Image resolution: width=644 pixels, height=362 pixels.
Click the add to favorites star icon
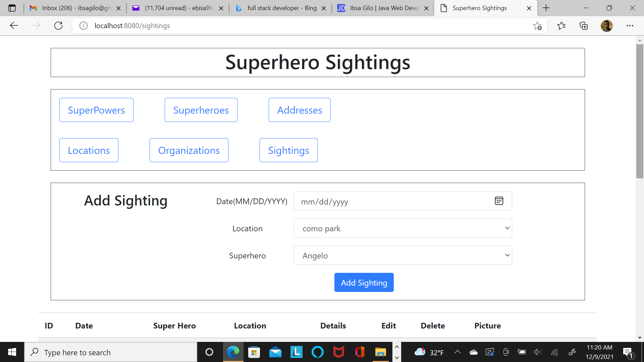537,26
